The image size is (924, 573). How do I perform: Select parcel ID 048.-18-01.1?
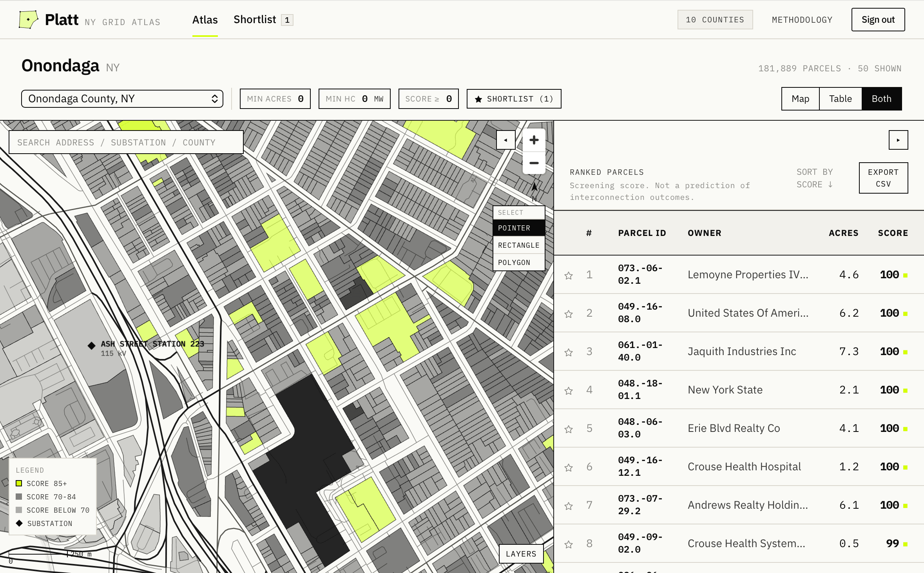coord(640,390)
